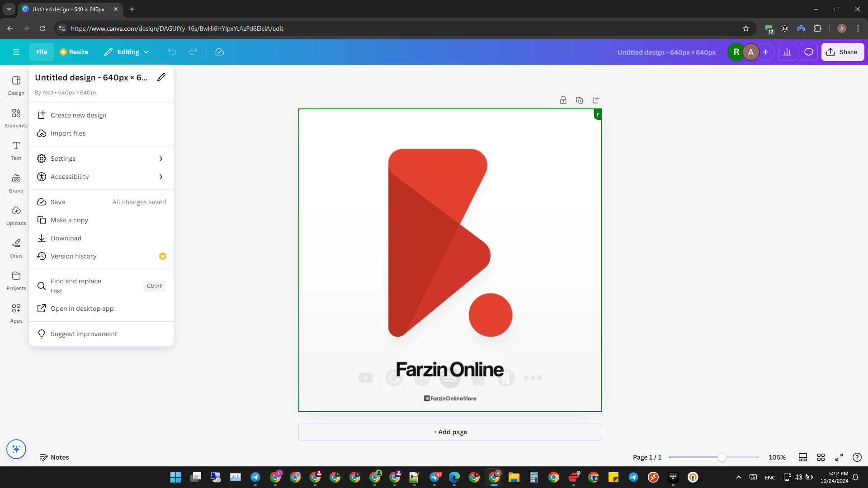Open the Projects panel
The height and width of the screenshot is (488, 868).
pos(16,281)
